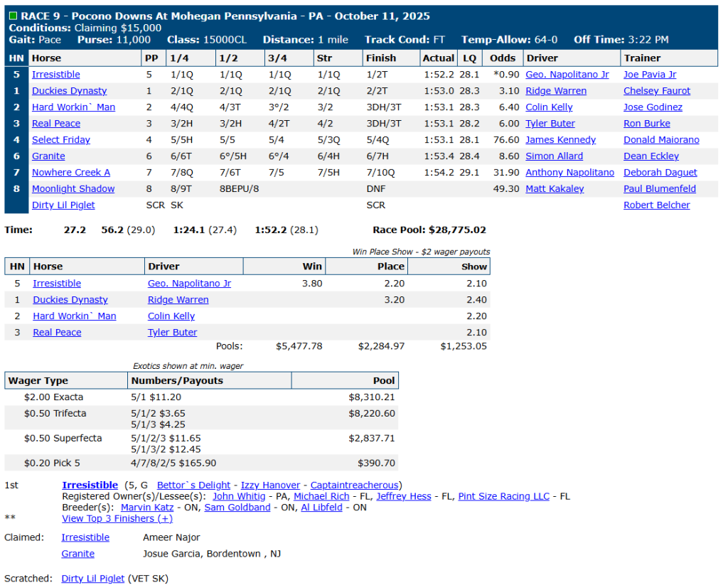Open driver Anthony Napolitano's page
Image resolution: width=728 pixels, height=585 pixels.
569,173
